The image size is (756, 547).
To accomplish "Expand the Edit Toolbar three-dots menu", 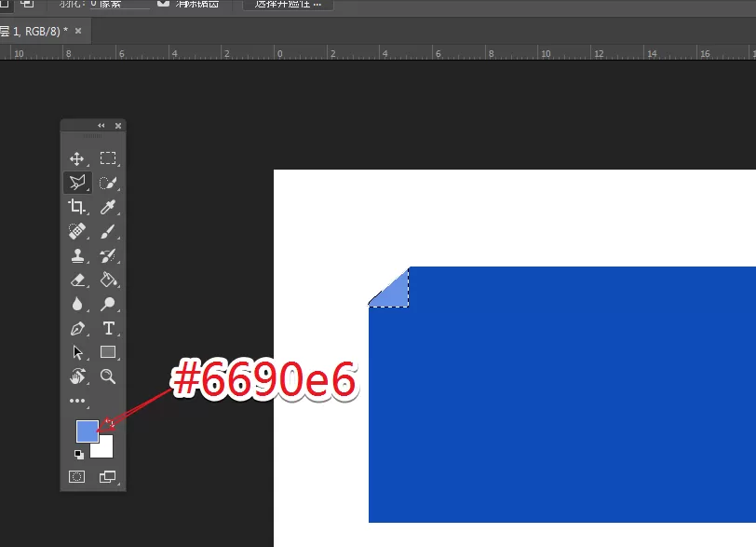I will pyautogui.click(x=77, y=401).
